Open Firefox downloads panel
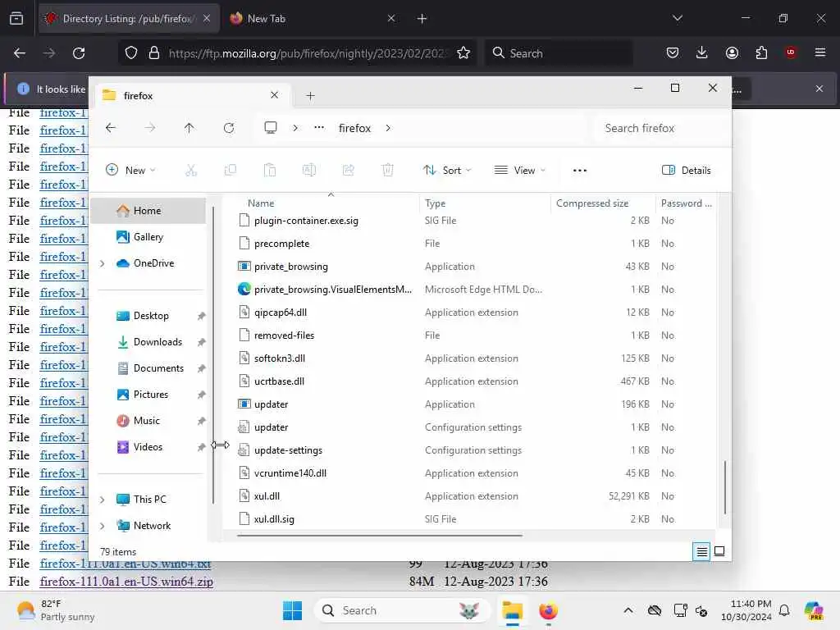Image resolution: width=840 pixels, height=630 pixels. [x=702, y=53]
